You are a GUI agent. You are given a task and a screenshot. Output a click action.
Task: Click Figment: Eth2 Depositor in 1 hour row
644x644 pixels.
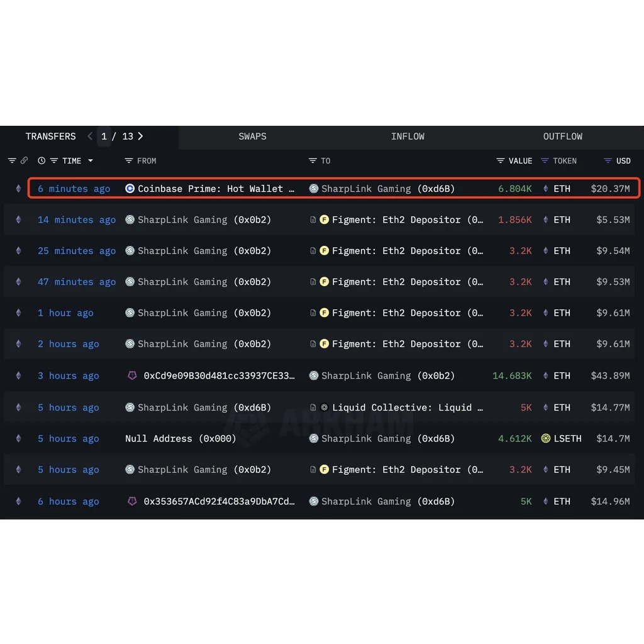tap(408, 313)
